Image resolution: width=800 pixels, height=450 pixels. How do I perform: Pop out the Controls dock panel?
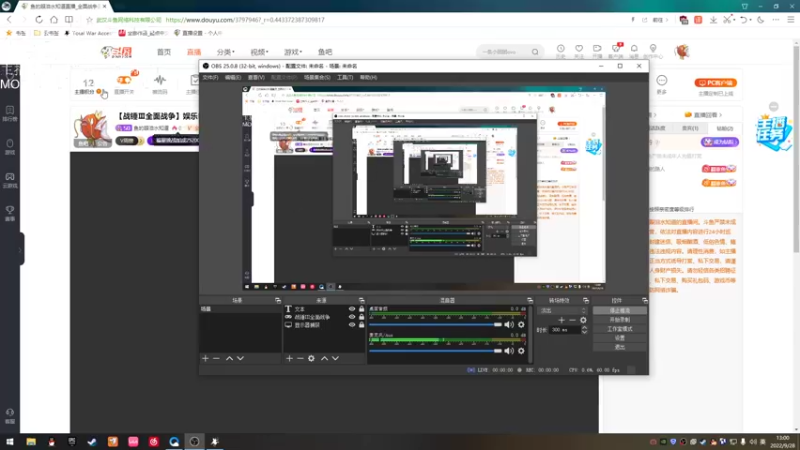(x=644, y=301)
